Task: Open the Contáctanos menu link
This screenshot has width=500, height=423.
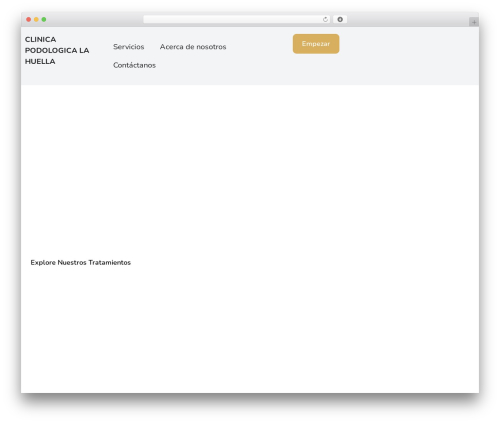Action: click(134, 65)
